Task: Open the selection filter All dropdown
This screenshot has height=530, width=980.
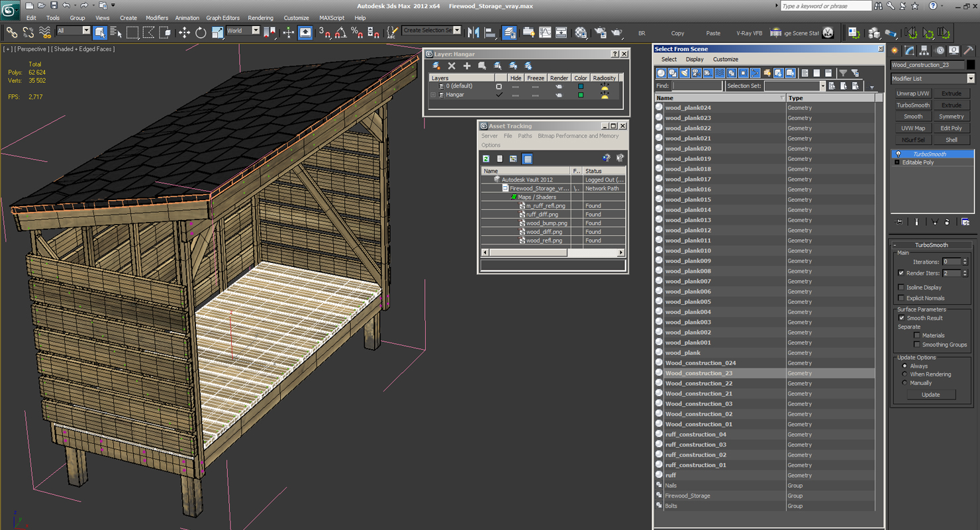Action: point(73,30)
